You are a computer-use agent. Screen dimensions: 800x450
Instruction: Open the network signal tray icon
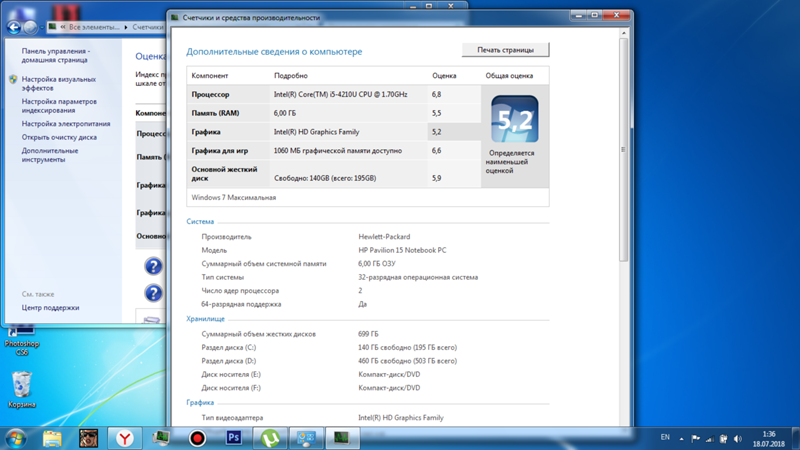coord(710,438)
